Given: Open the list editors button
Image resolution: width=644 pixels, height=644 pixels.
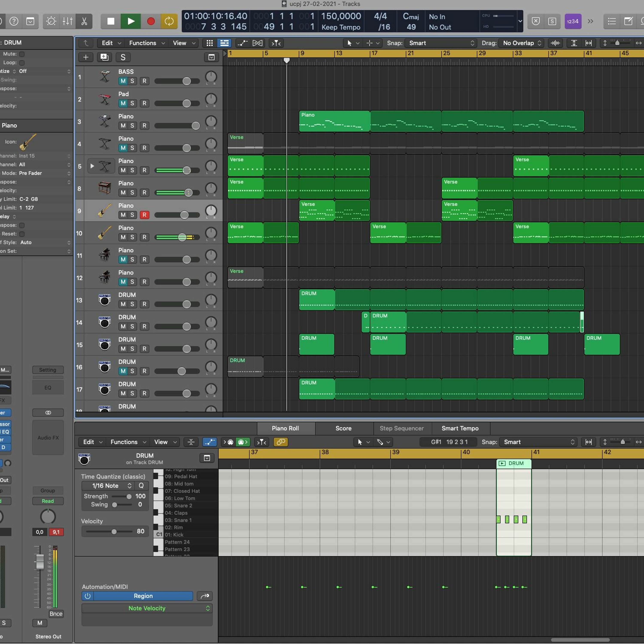Looking at the screenshot, I should point(612,21).
